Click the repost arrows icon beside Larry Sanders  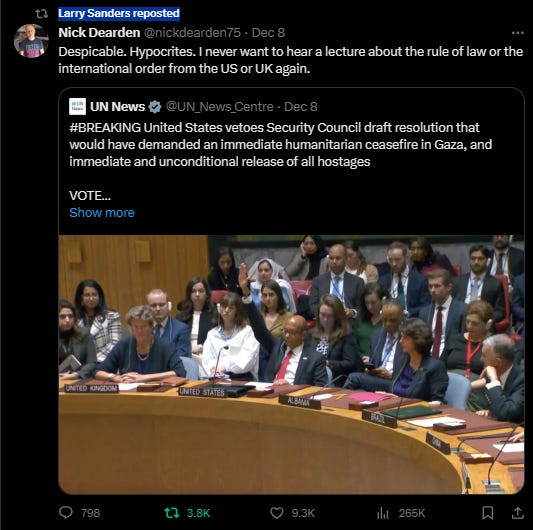tap(41, 14)
